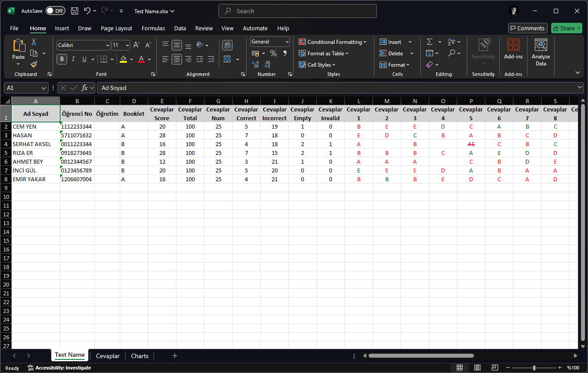Toggle AutoSave on
Viewport: 588px width, 373px height.
55,11
